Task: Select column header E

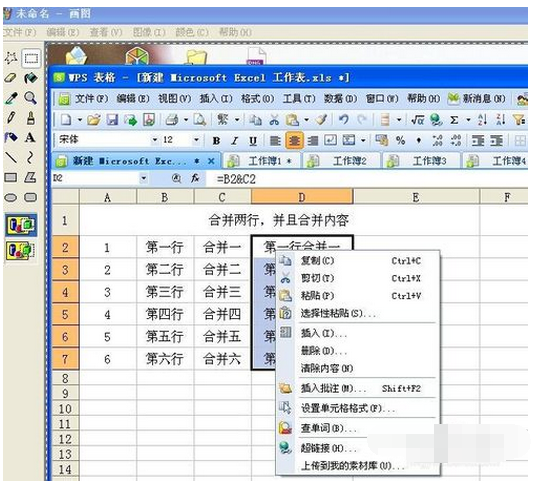Action: (416, 198)
